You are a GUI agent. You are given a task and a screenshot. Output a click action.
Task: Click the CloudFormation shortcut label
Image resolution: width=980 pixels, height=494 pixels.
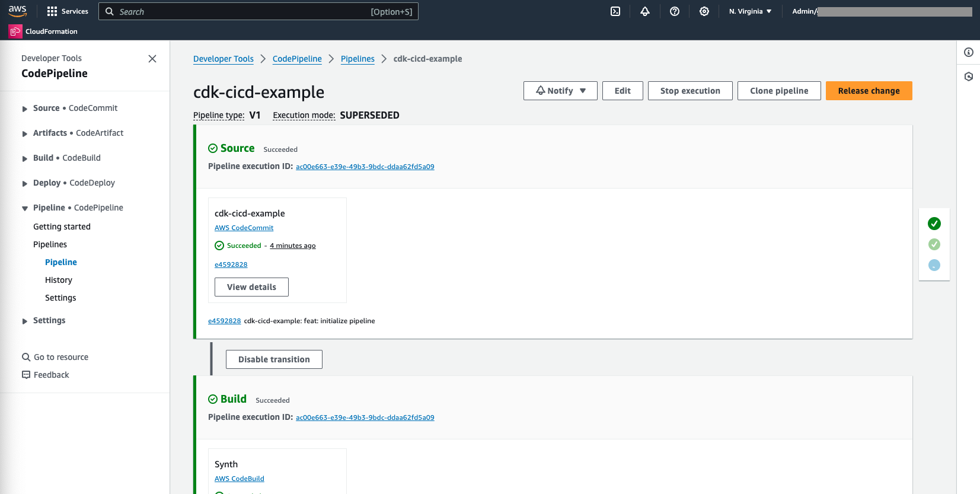point(52,31)
